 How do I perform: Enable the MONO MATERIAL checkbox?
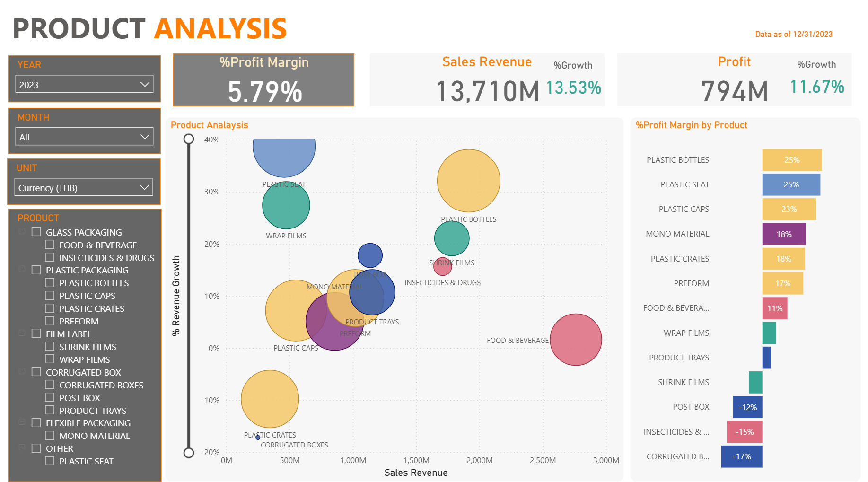pyautogui.click(x=50, y=436)
